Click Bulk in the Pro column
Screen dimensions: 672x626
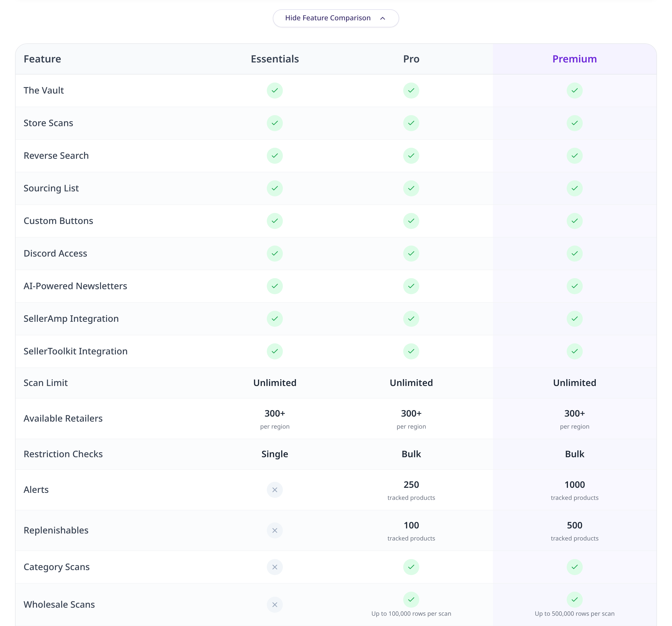411,454
